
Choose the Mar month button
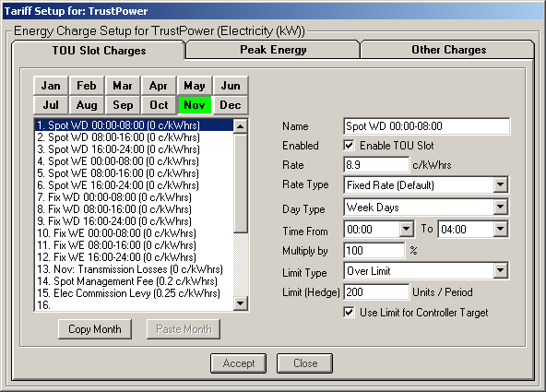(x=123, y=86)
